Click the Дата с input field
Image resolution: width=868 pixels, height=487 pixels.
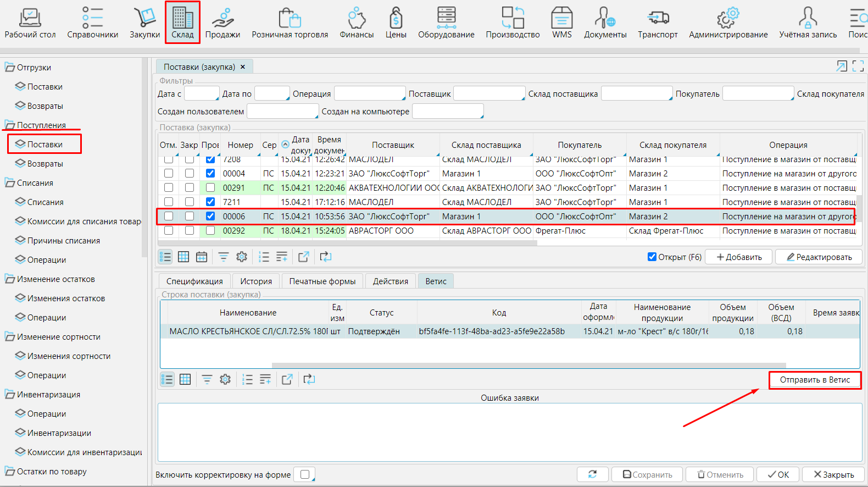click(x=201, y=94)
